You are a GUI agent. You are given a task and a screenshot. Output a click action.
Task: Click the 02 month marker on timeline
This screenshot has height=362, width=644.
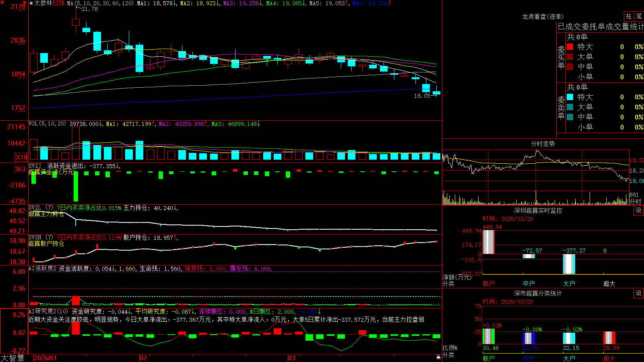pyautogui.click(x=143, y=358)
